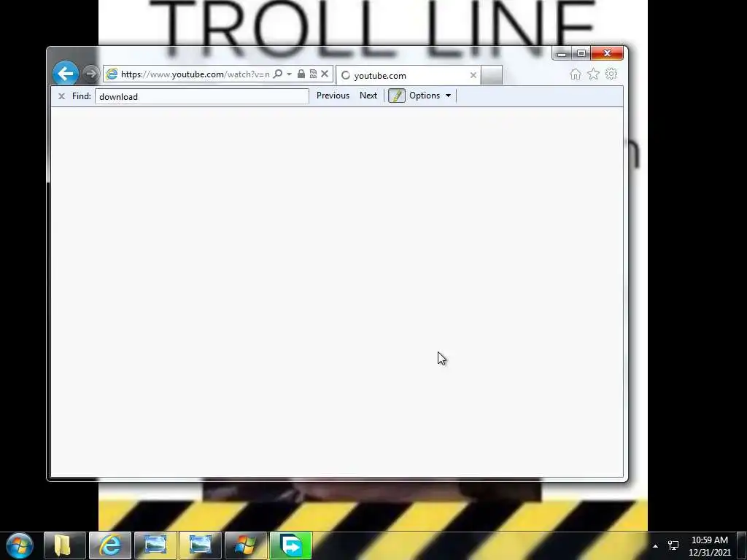The width and height of the screenshot is (747, 560).
Task: Open the Find bar Options dropdown
Action: (430, 96)
